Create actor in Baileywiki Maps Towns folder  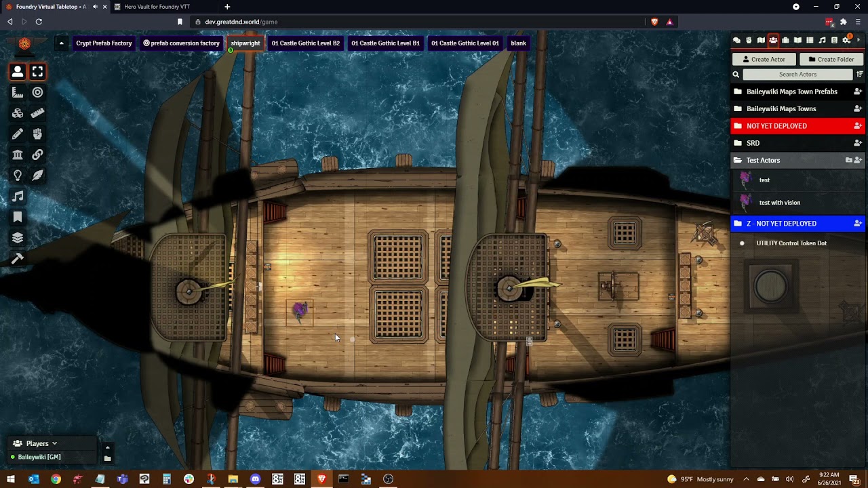[x=858, y=108]
